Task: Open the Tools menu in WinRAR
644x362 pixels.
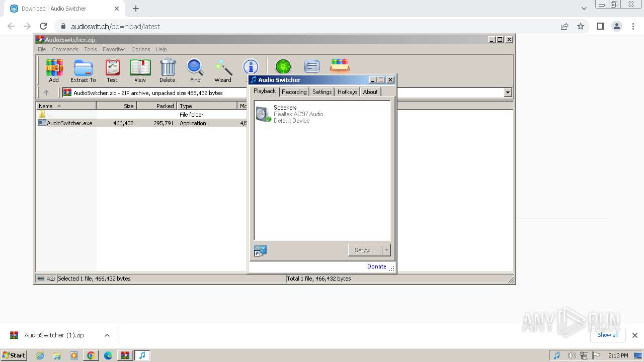Action: coord(91,49)
